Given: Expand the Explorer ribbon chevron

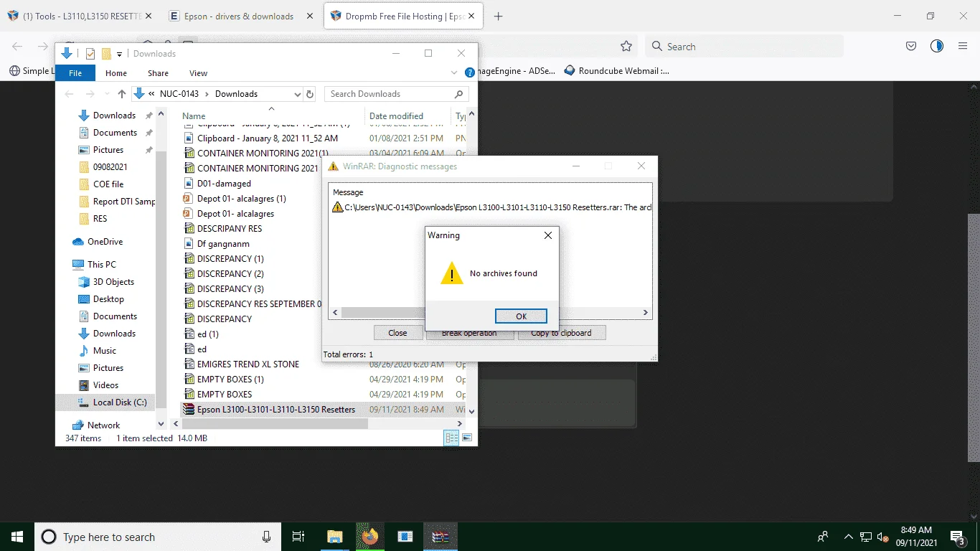Looking at the screenshot, I should [454, 72].
